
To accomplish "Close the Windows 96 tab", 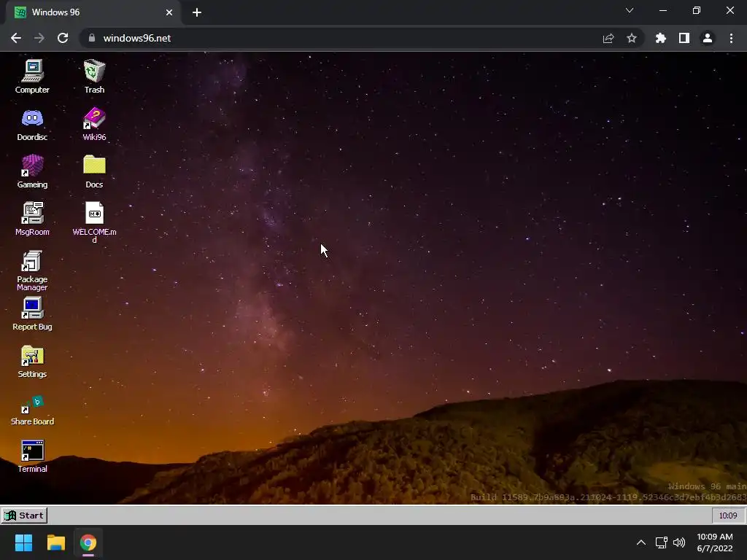I will (169, 12).
